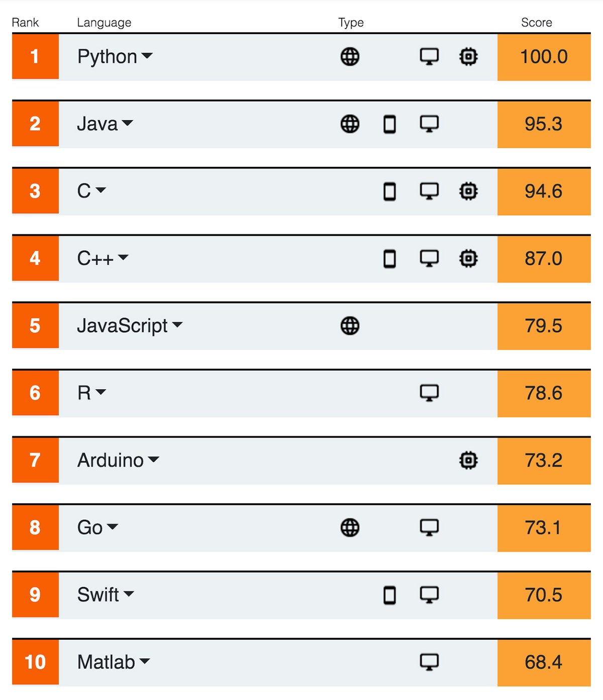Open the Arduino dropdown arrow
The height and width of the screenshot is (700, 603).
coord(154,459)
